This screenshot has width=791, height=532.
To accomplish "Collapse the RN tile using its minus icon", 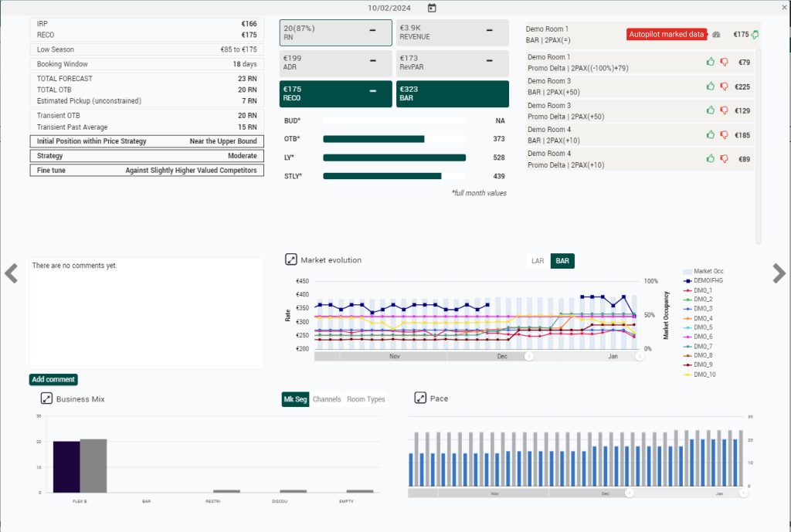I will coord(372,30).
